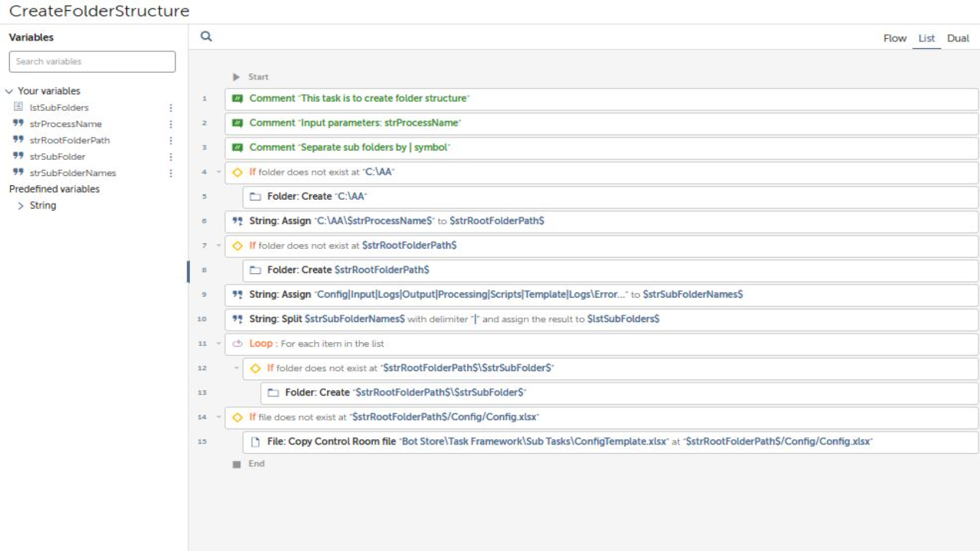
Task: Click the search magnifier icon above the action list
Action: [206, 36]
